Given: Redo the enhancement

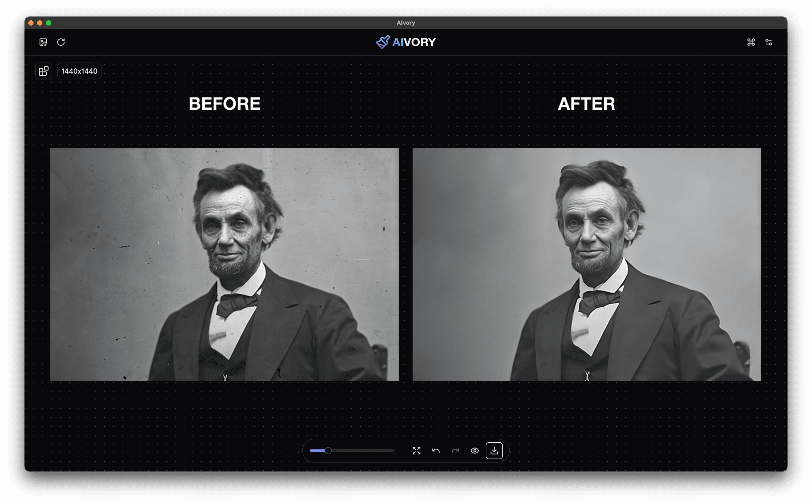Looking at the screenshot, I should pyautogui.click(x=455, y=451).
